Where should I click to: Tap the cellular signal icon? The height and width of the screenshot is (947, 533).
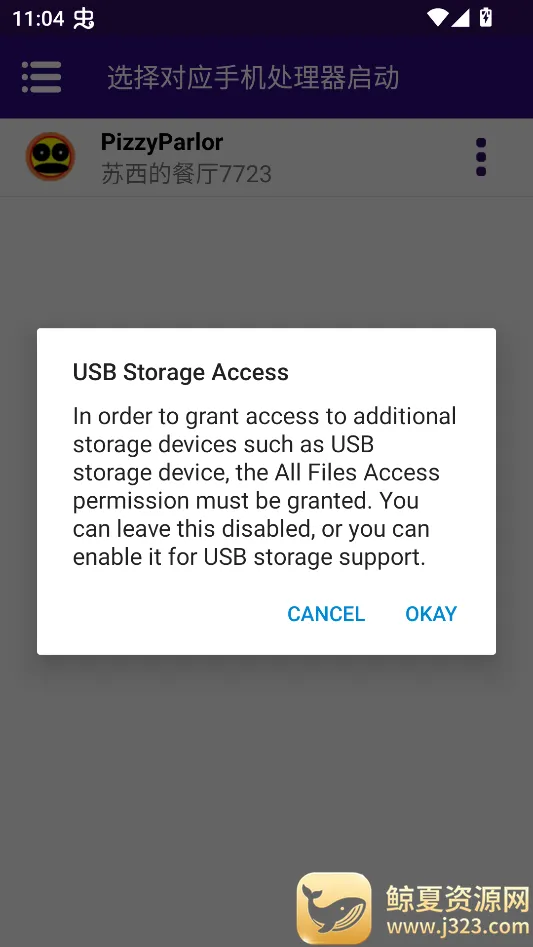click(460, 18)
